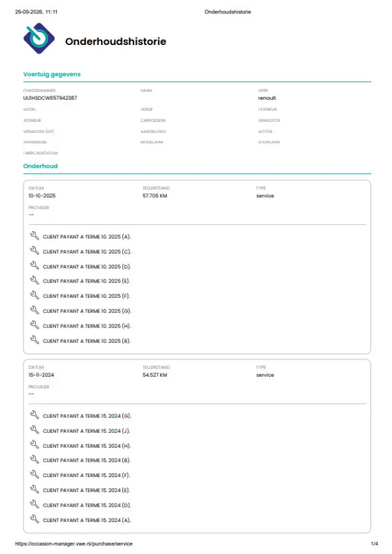
Task: Select the VERMOGEN (HP) field label
Action: tap(39, 132)
